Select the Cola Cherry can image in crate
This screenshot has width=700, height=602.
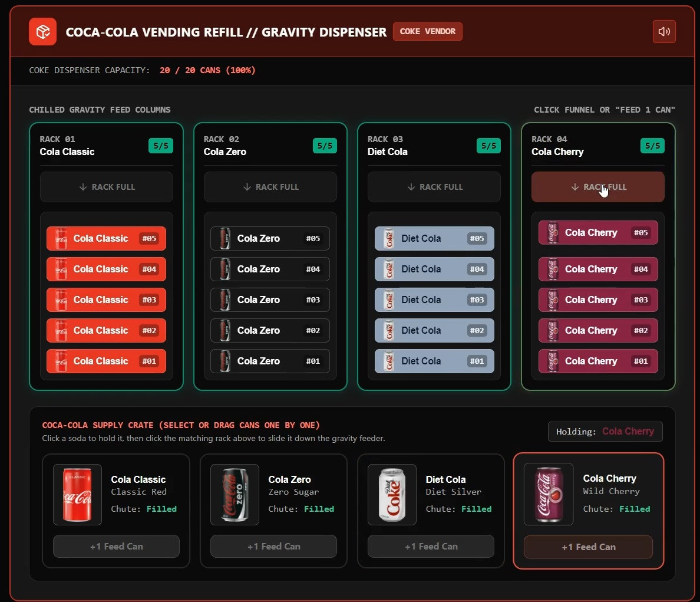click(x=549, y=494)
